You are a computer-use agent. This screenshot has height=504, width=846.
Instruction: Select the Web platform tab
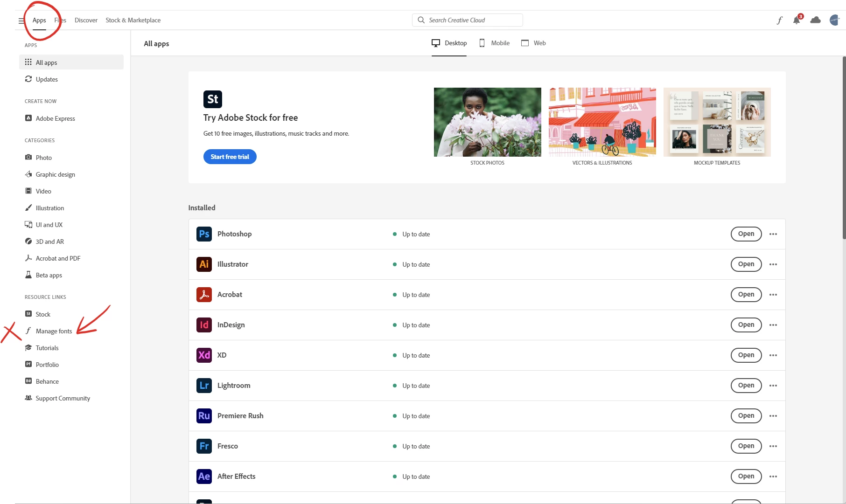[533, 43]
